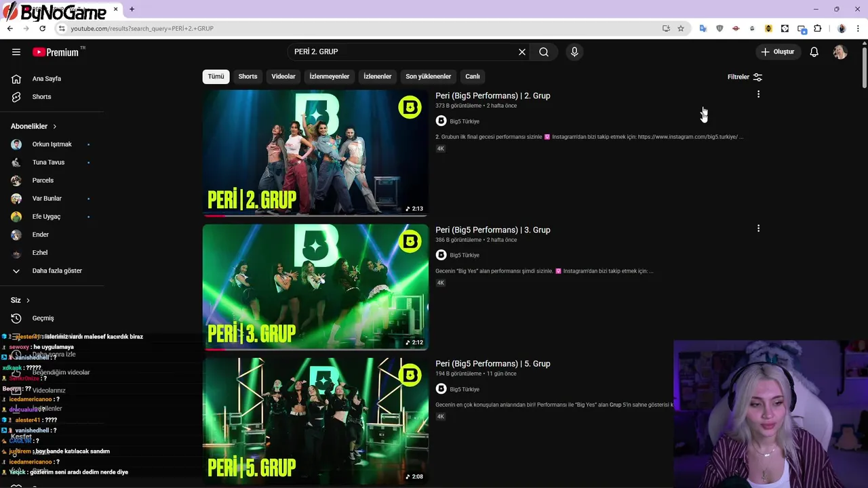The width and height of the screenshot is (868, 488).
Task: Open the YouTube account avatar menu
Action: [x=840, y=52]
